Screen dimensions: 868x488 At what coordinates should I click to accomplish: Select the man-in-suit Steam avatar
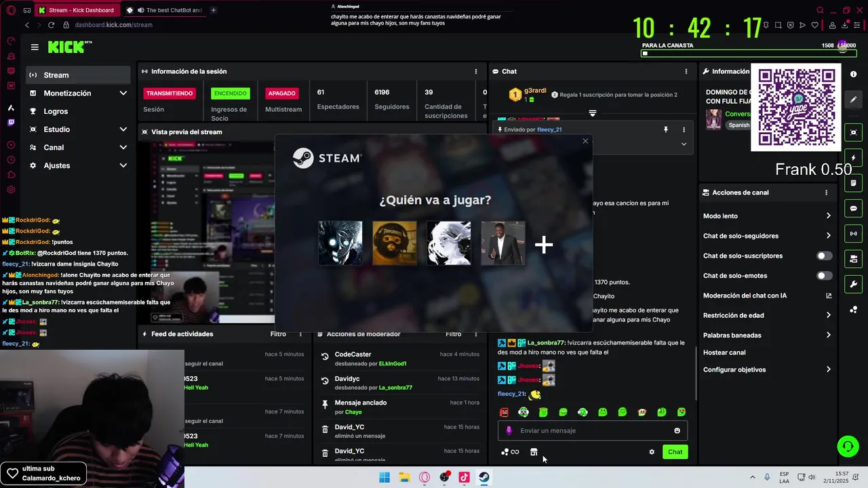pos(503,243)
